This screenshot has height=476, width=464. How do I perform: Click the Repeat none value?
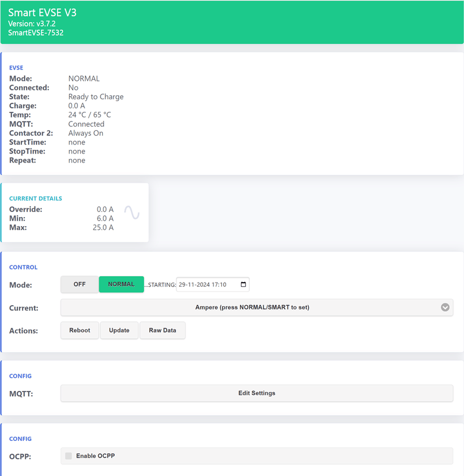coord(77,161)
